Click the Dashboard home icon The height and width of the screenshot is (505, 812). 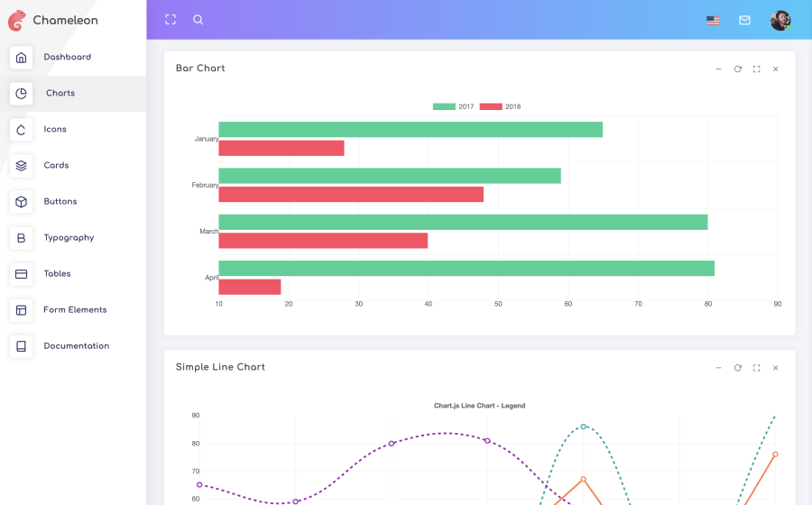click(22, 57)
